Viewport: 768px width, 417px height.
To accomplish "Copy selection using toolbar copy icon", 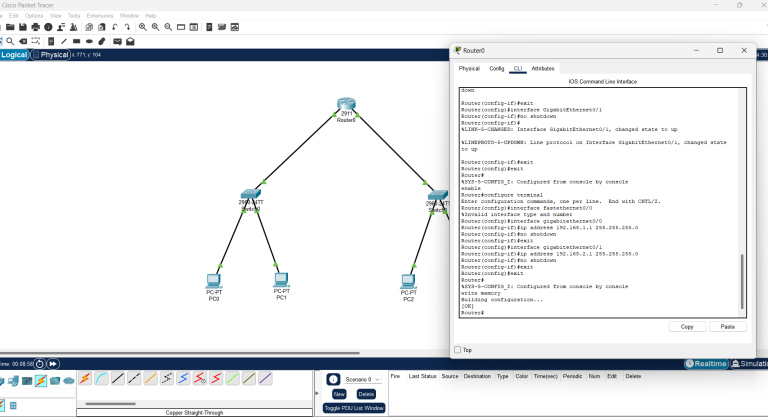I will point(89,27).
